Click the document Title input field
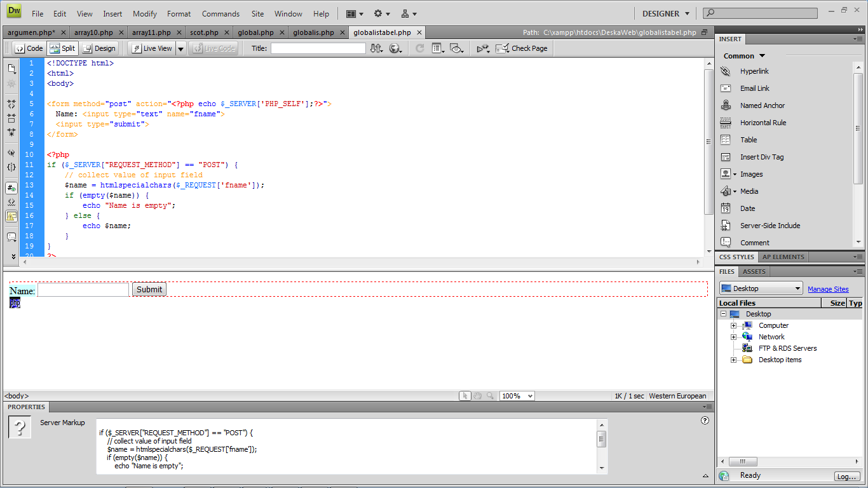 [318, 48]
